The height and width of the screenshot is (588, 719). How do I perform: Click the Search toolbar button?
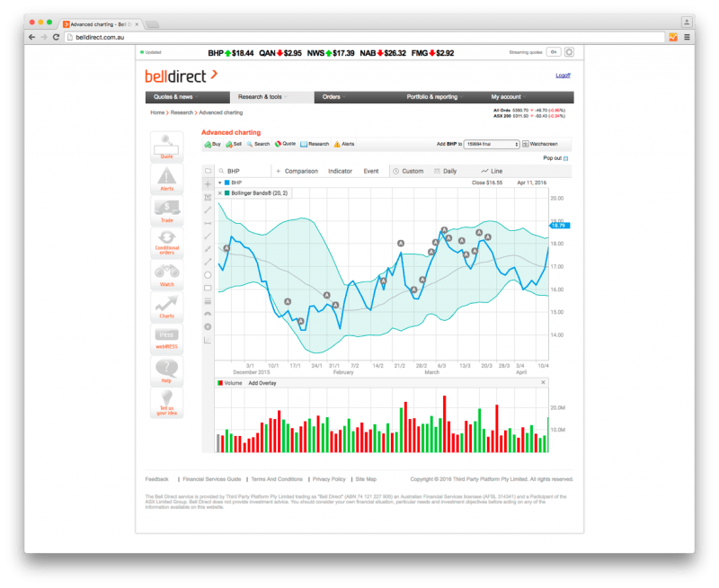coord(258,144)
